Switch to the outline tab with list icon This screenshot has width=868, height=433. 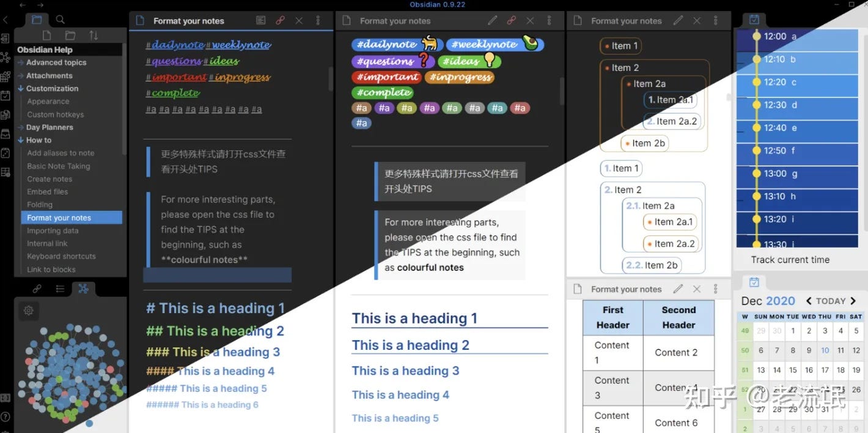pyautogui.click(x=60, y=289)
